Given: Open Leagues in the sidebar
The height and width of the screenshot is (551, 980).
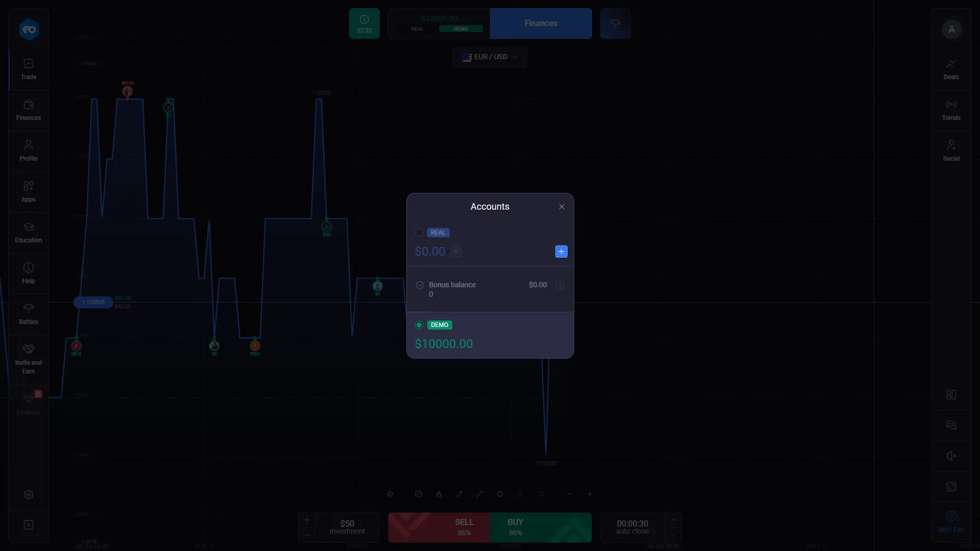Looking at the screenshot, I should coord(29,404).
